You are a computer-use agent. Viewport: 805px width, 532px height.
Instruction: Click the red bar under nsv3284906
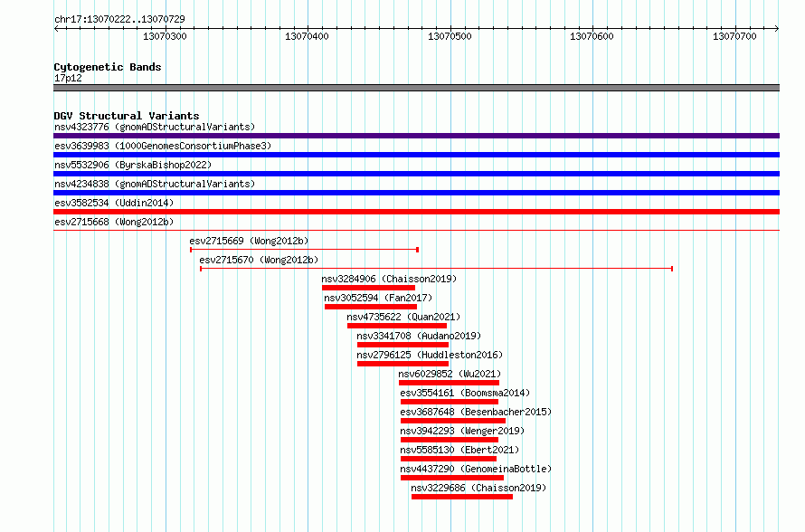click(369, 288)
